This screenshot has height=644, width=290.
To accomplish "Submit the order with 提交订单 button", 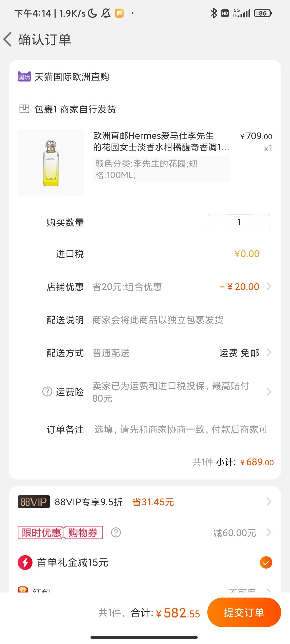I will [244, 612].
